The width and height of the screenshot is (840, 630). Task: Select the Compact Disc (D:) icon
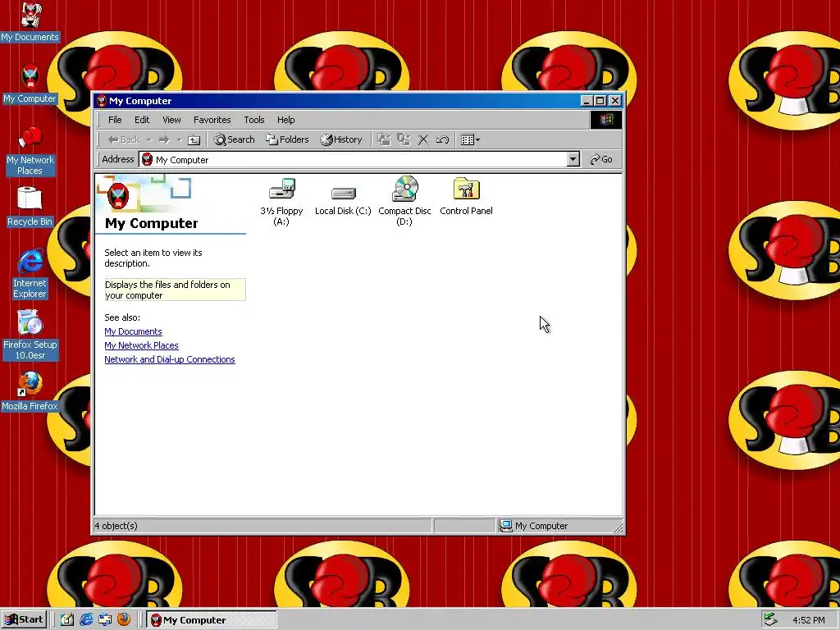pos(404,189)
